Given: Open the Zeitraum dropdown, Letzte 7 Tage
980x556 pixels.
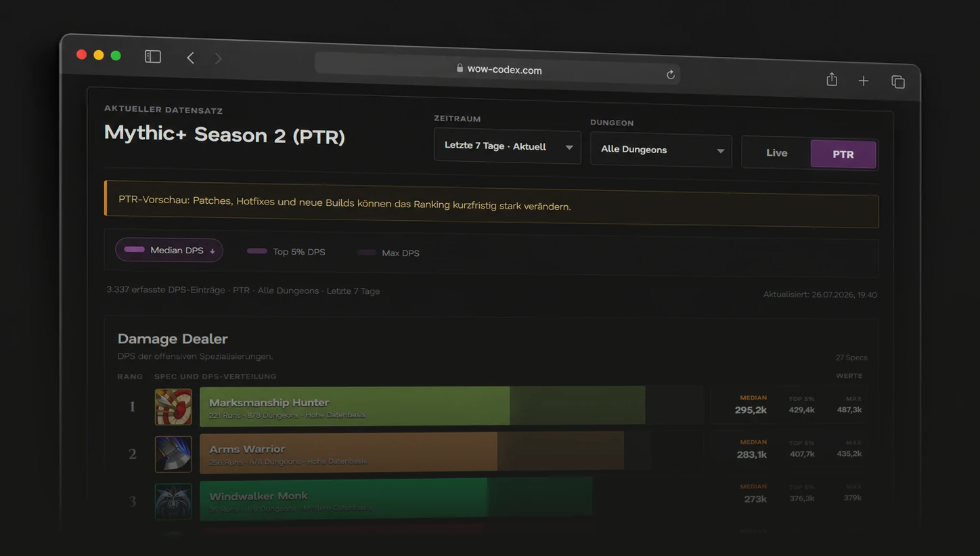Looking at the screenshot, I should [x=508, y=147].
